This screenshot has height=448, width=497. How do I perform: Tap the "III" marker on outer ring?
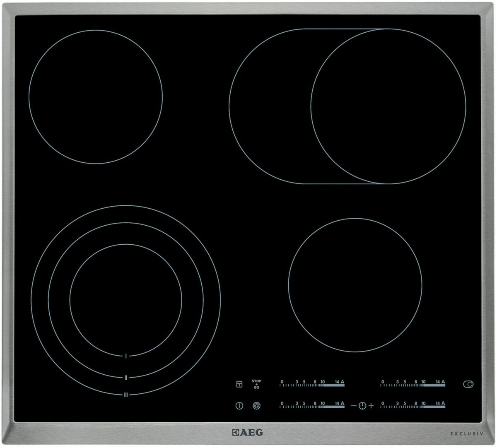point(125,395)
